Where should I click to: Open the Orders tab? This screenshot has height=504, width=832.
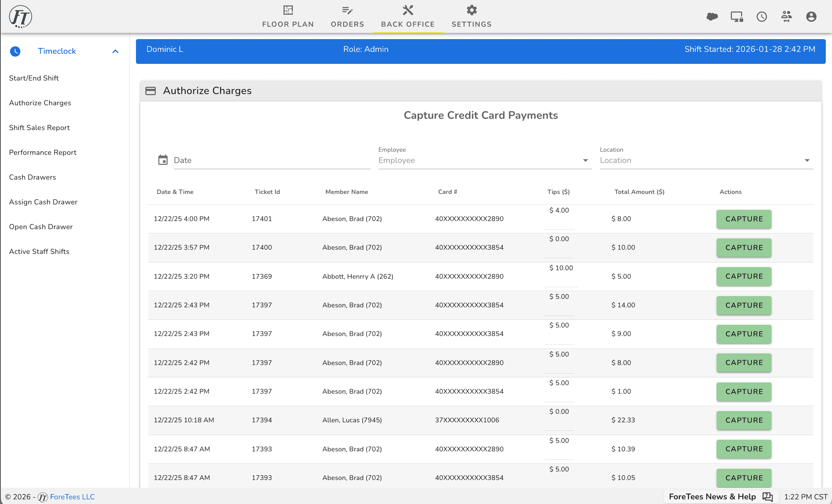point(347,17)
